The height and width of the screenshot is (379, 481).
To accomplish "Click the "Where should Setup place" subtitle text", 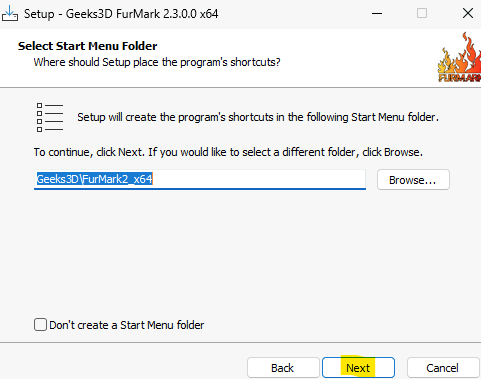I will 157,62.
